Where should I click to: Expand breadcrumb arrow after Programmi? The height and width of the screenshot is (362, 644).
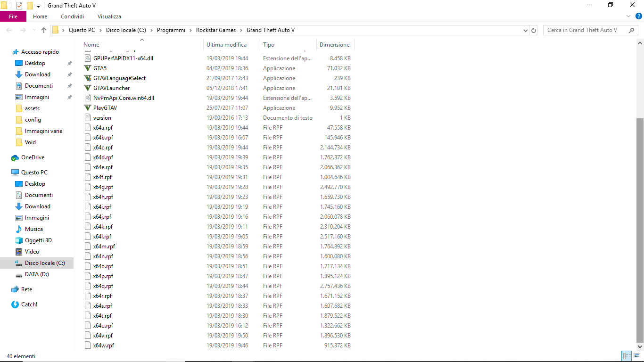click(x=191, y=30)
